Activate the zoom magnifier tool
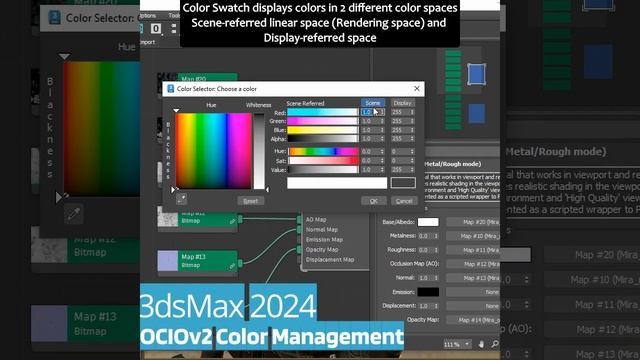Image resolution: width=640 pixels, height=360 pixels. 494,344
